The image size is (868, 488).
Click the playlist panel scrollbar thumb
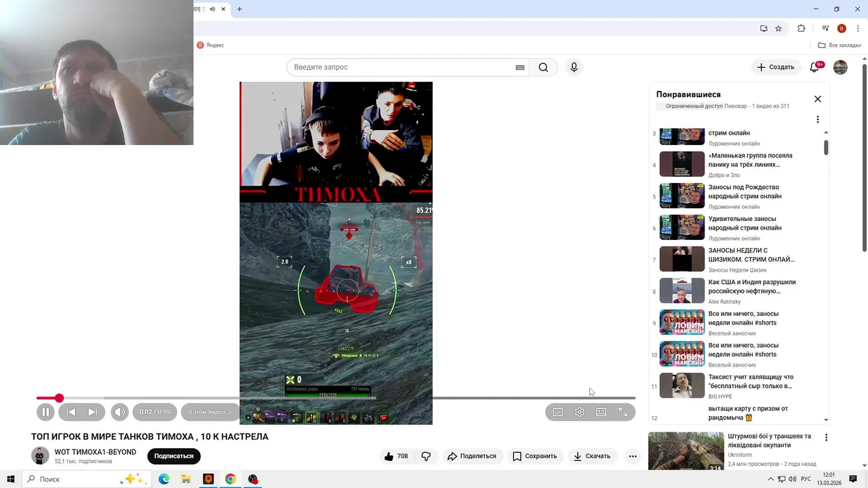pos(826,147)
